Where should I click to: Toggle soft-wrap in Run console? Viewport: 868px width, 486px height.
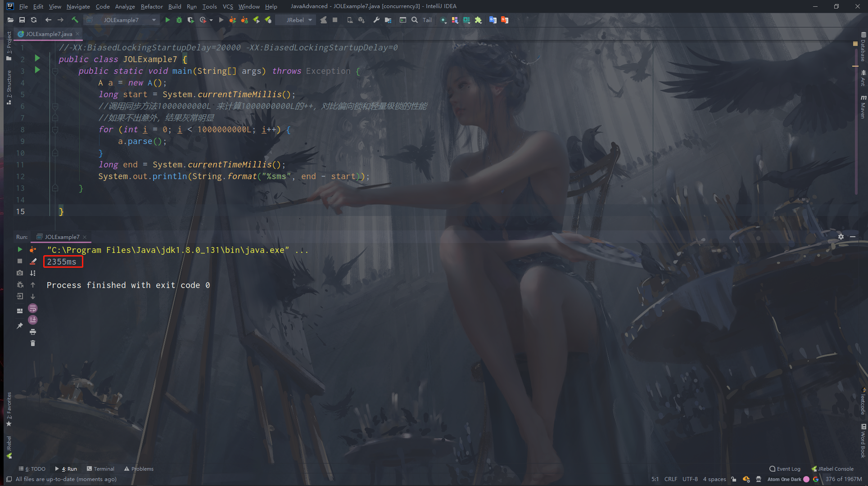click(32, 308)
